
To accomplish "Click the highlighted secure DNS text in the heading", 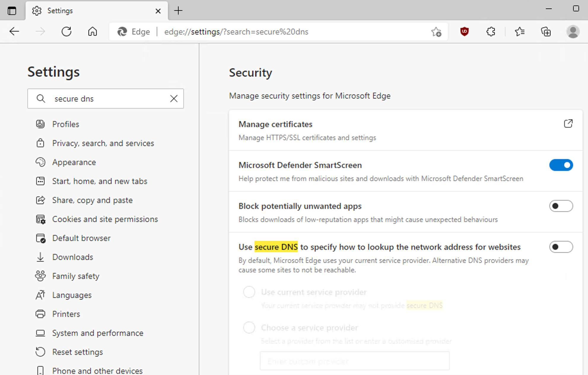I will click(x=276, y=247).
